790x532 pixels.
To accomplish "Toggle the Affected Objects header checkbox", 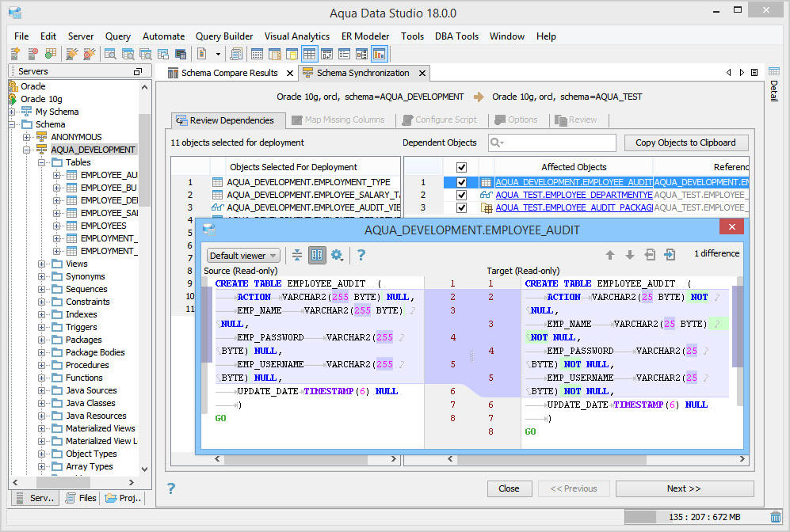I will (462, 167).
